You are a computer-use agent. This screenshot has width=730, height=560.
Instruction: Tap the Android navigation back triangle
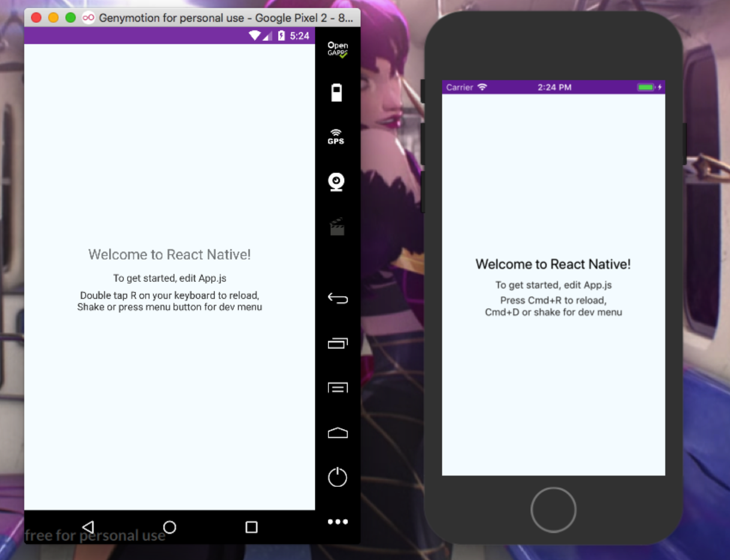(x=88, y=527)
